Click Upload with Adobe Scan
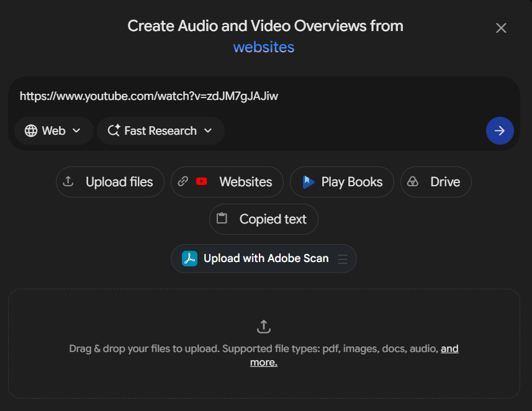The height and width of the screenshot is (411, 532). point(264,259)
